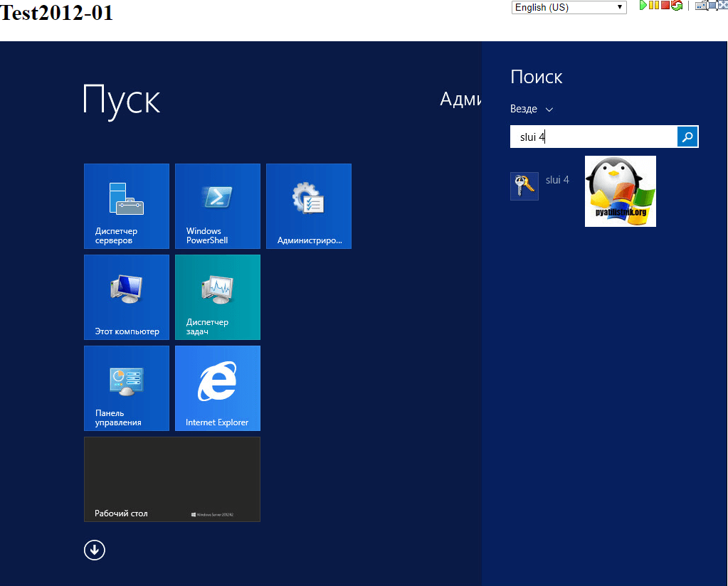Launch the Internet Explorer tile
The height and width of the screenshot is (586, 728).
click(218, 388)
